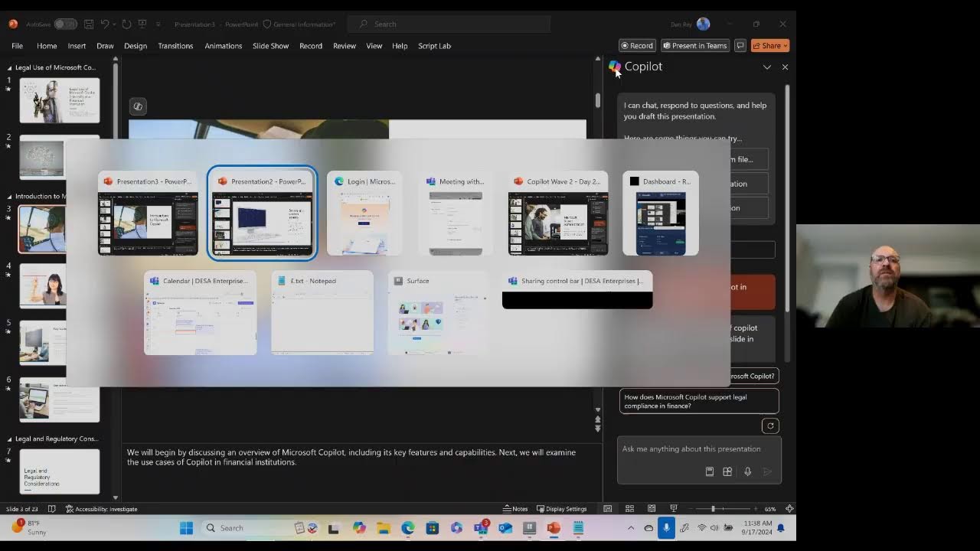The width and height of the screenshot is (980, 551).
Task: Select slide 7 Legal and Regulatory thumbnail
Action: tap(60, 471)
